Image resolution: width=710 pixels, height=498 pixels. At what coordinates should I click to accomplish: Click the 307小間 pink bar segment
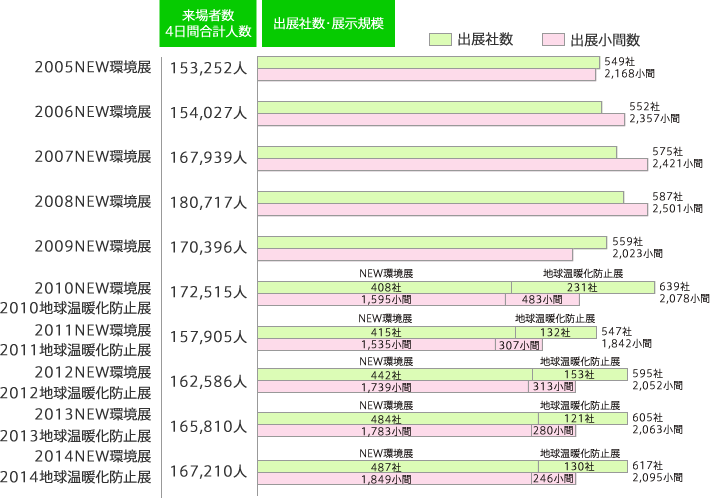[519, 345]
